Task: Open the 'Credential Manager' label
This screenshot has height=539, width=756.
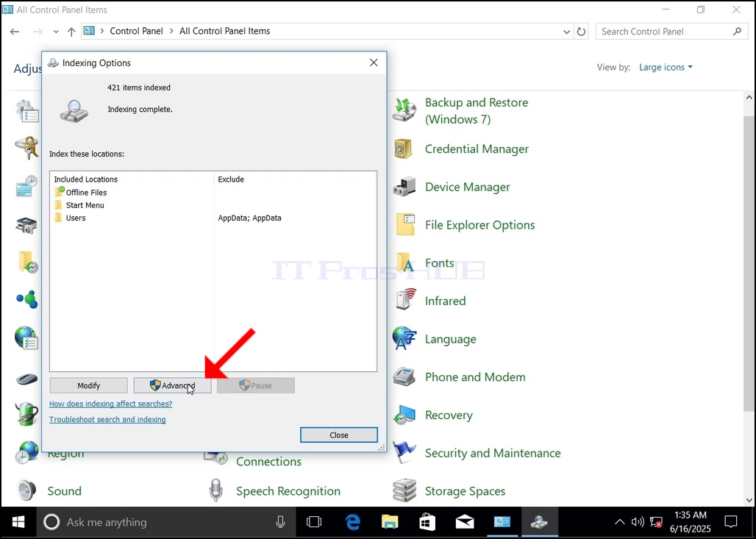Action: pyautogui.click(x=477, y=149)
